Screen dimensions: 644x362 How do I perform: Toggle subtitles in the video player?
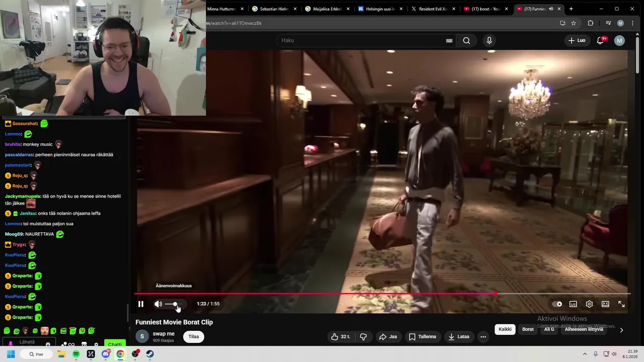tap(573, 304)
